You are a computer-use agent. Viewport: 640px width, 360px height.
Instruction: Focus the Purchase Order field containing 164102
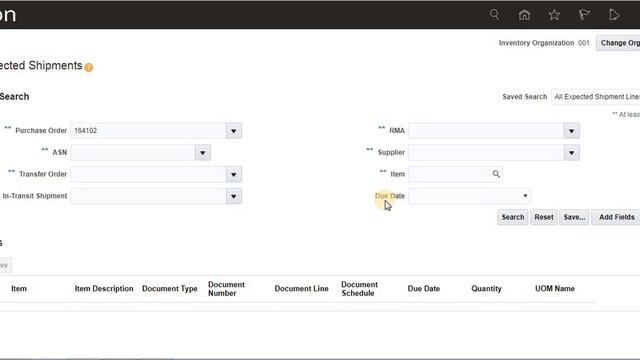coord(148,131)
